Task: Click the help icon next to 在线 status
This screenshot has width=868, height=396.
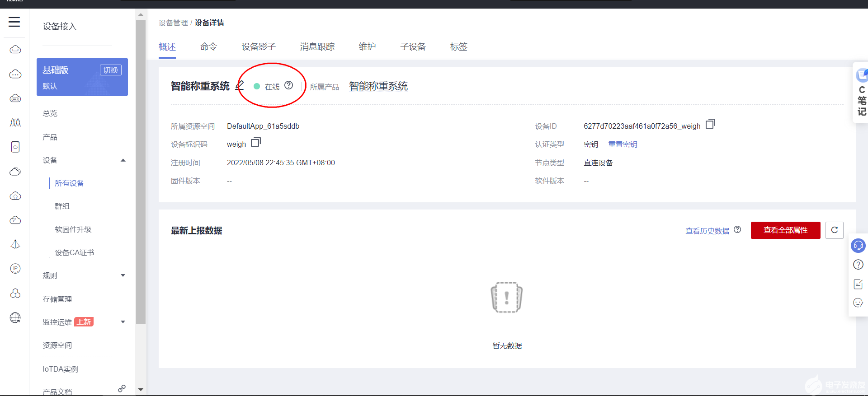Action: [289, 85]
